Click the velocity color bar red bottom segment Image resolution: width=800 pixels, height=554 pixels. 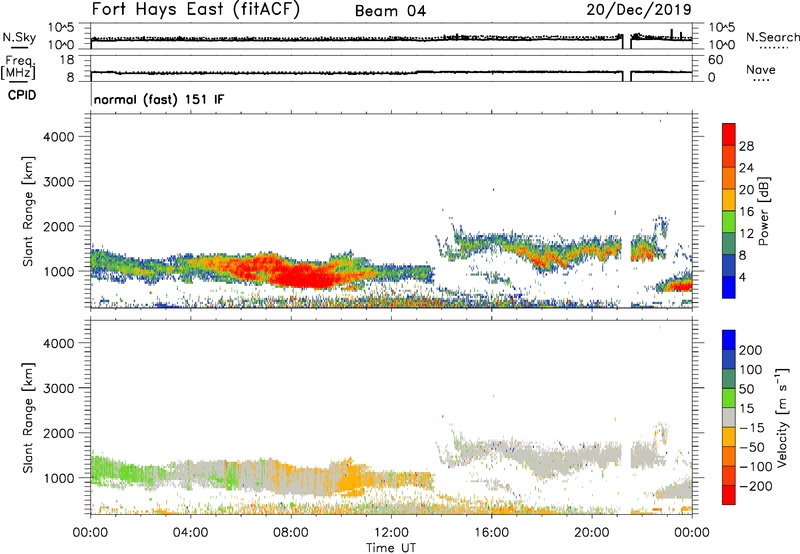[729, 495]
